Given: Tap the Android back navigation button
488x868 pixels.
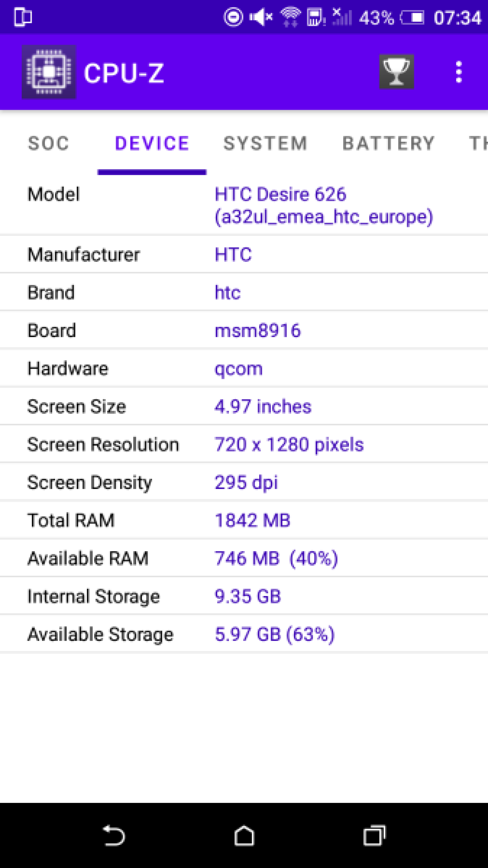Looking at the screenshot, I should coord(114,835).
